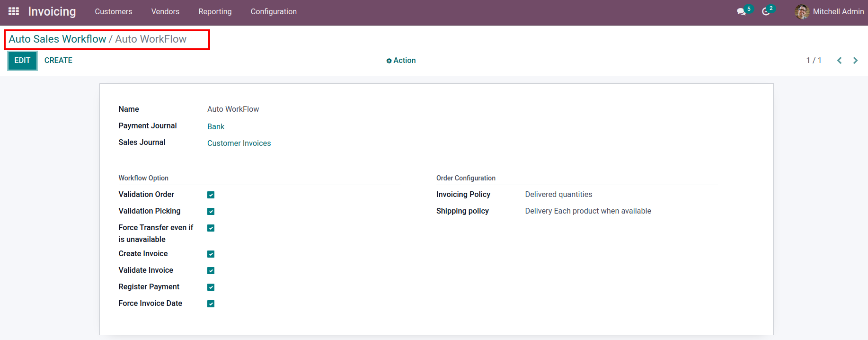Open the Customers menu

114,12
